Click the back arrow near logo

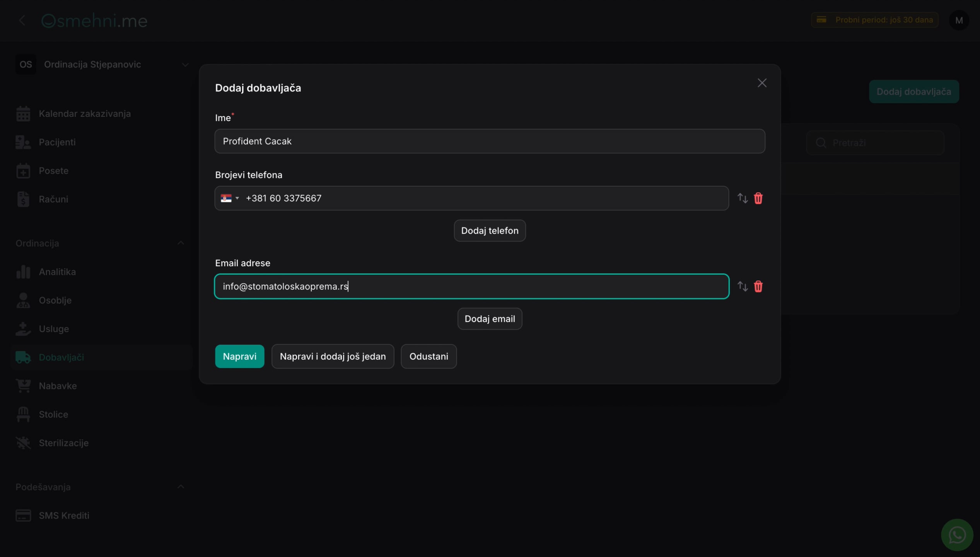click(x=22, y=20)
